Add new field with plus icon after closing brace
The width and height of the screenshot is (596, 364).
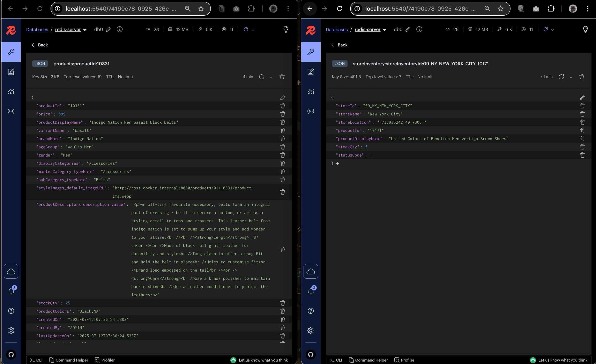pyautogui.click(x=337, y=164)
